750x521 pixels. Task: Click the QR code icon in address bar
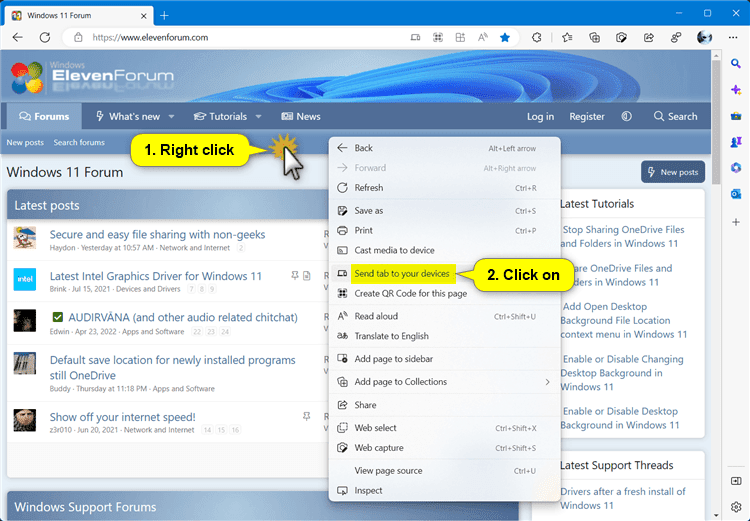click(438, 37)
